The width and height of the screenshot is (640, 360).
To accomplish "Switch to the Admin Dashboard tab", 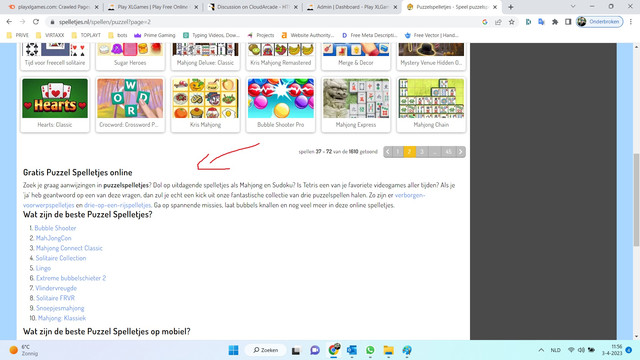I will tap(351, 7).
